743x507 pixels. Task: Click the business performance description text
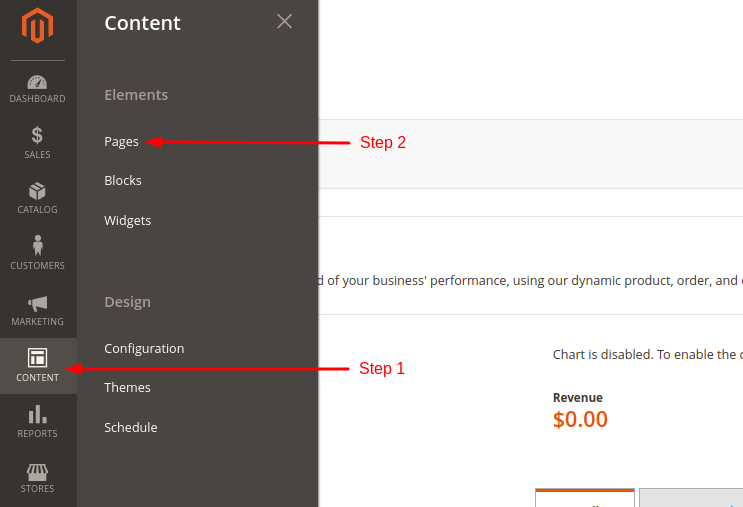pos(530,281)
